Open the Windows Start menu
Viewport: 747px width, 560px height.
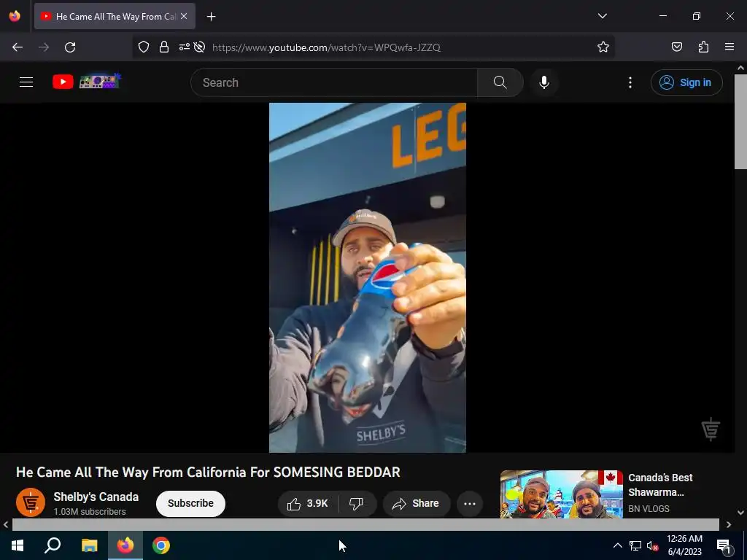[18, 545]
